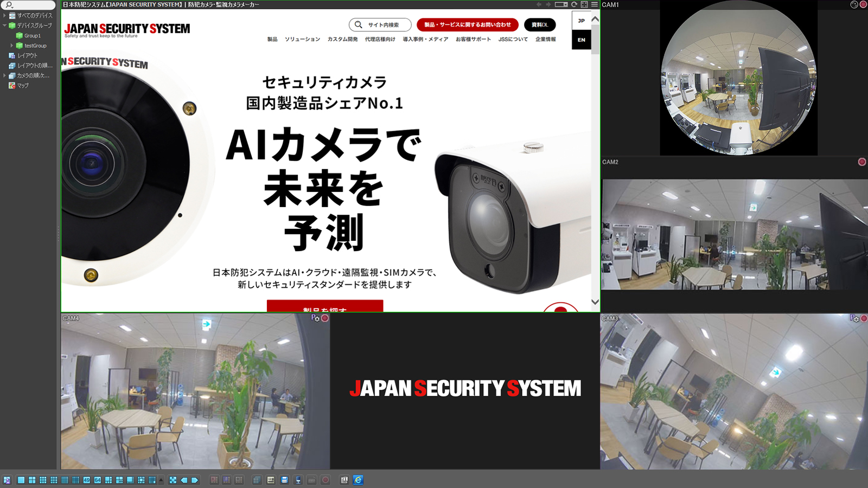The width and height of the screenshot is (868, 488).
Task: Choose the 49-screen layout icon
Action: [86, 480]
